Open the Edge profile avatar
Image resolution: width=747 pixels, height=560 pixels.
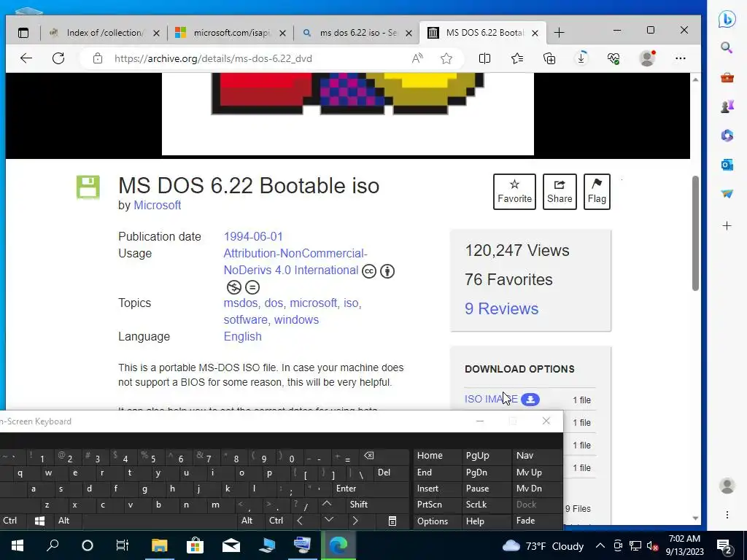(648, 58)
